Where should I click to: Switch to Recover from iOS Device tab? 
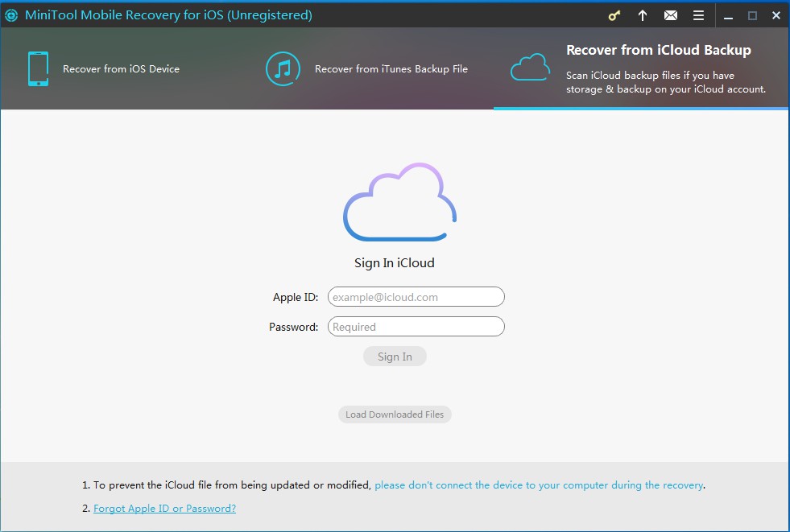(x=121, y=69)
